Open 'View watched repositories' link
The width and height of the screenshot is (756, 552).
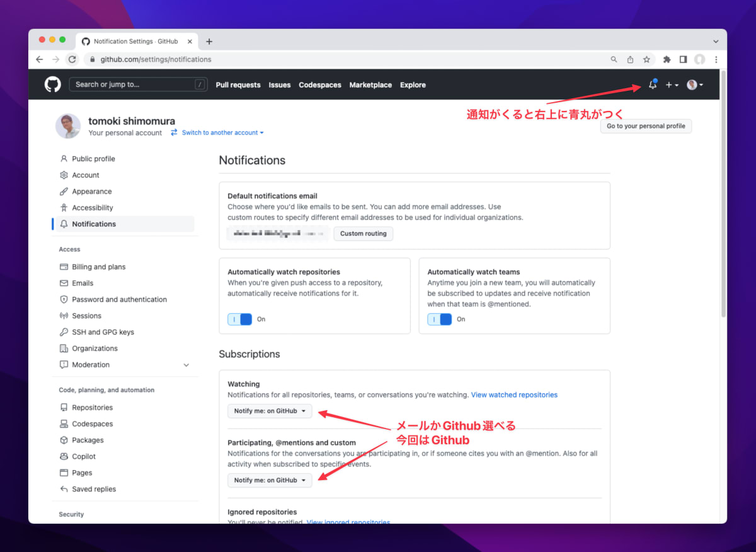point(514,395)
